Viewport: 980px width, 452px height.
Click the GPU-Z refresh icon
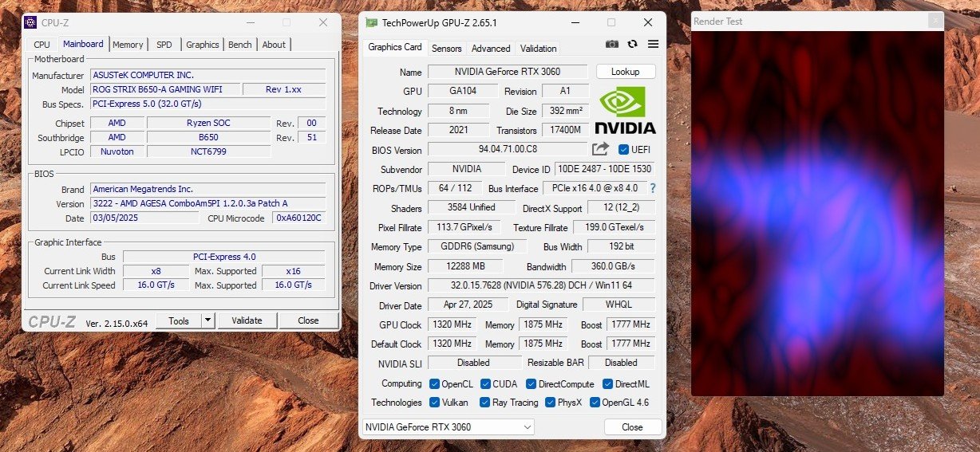pyautogui.click(x=633, y=45)
